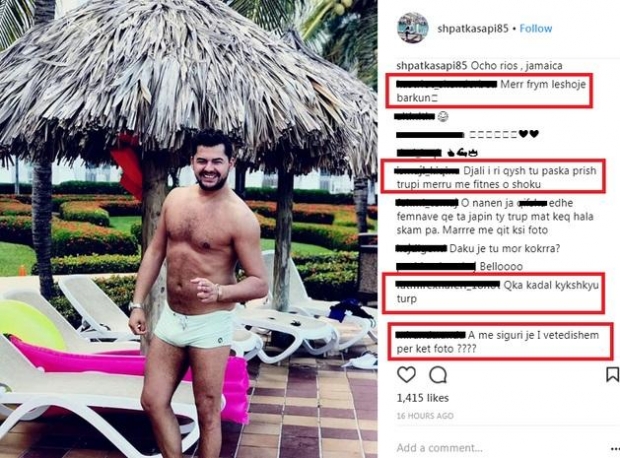Select shpatkasapi85 username in the Ocho rios caption
The image size is (620, 458).
[x=432, y=66]
